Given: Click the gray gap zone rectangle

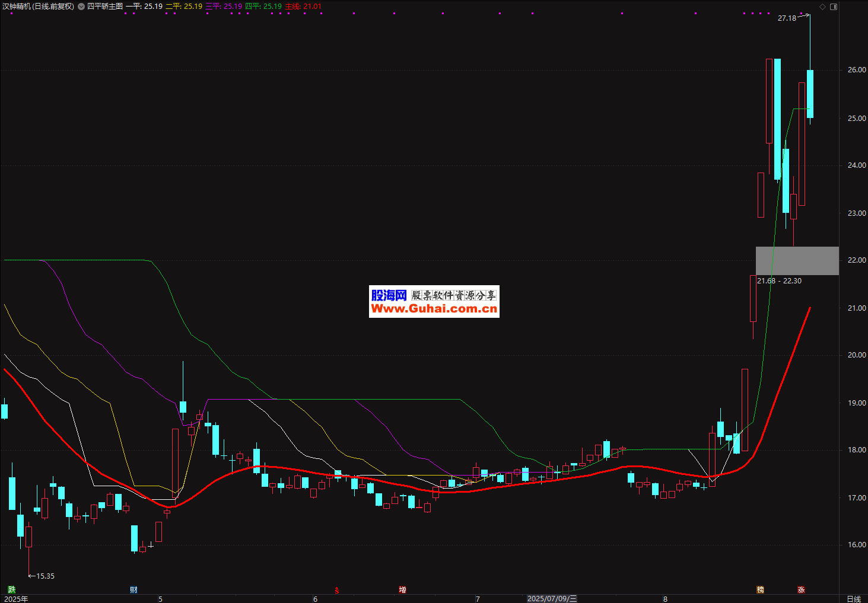Looking at the screenshot, I should click(797, 261).
